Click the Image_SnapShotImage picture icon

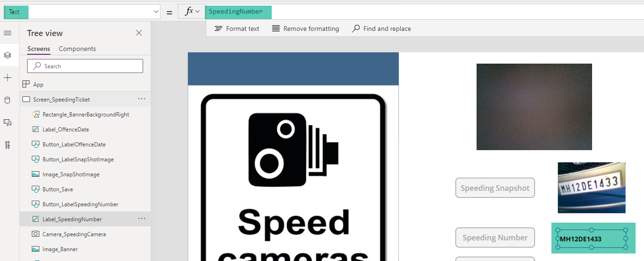(36, 174)
